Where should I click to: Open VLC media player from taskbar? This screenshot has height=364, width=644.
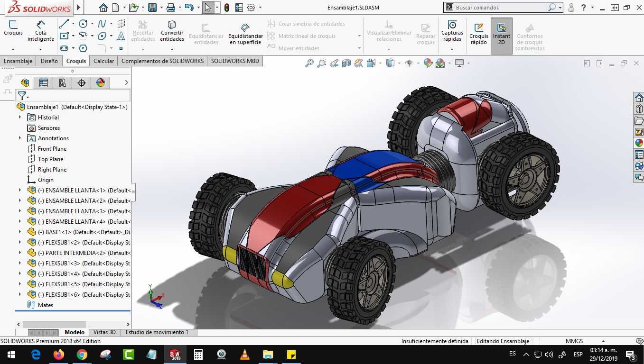click(245, 355)
